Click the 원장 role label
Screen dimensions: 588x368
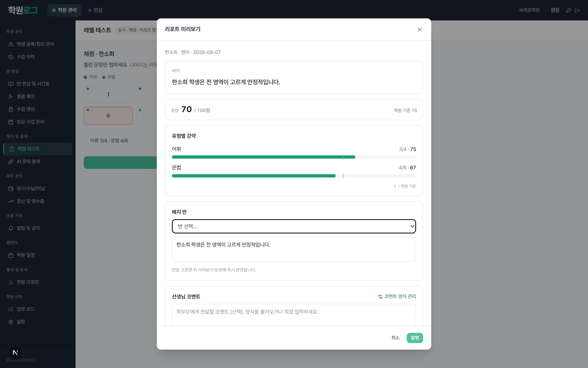555,10
